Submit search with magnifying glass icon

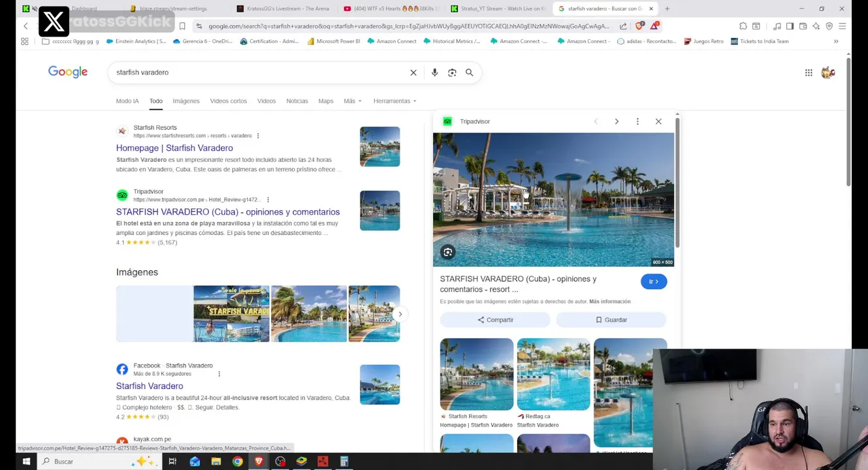469,72
